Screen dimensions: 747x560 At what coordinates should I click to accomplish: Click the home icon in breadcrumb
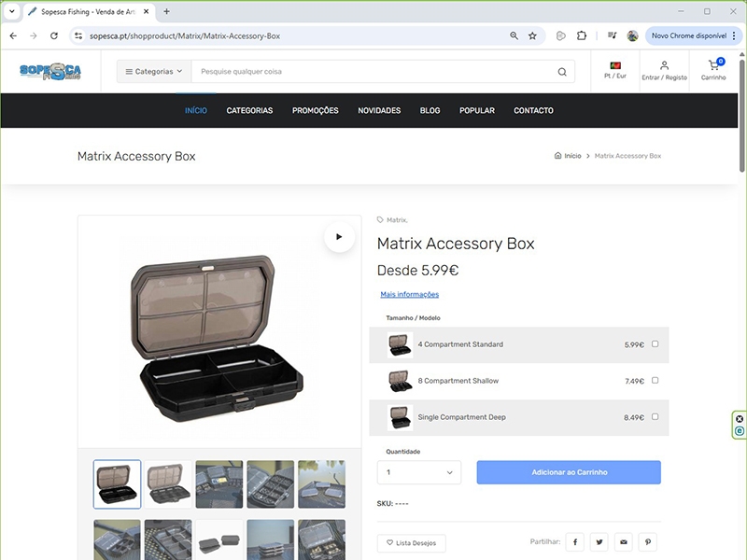coord(557,155)
